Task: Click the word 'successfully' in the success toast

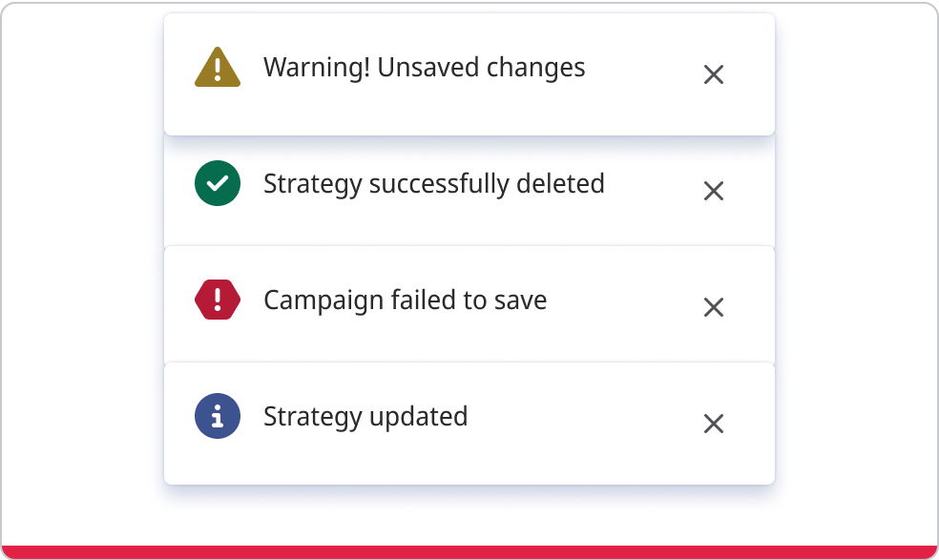Action: 439,183
